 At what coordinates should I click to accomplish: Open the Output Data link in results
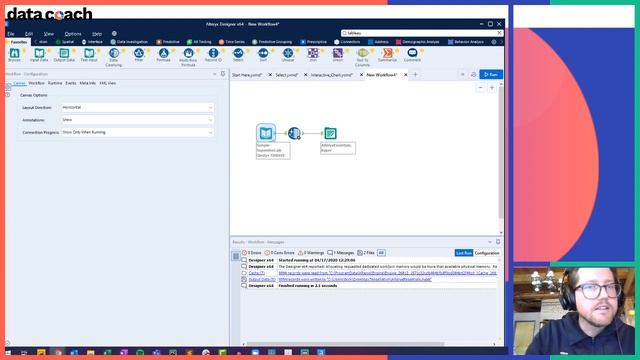tap(262, 280)
